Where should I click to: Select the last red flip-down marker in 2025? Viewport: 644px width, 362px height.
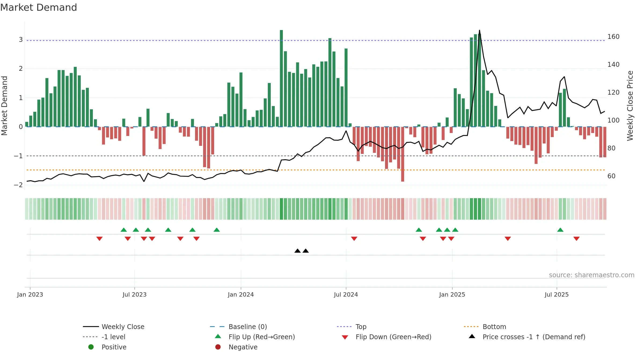[x=576, y=239]
